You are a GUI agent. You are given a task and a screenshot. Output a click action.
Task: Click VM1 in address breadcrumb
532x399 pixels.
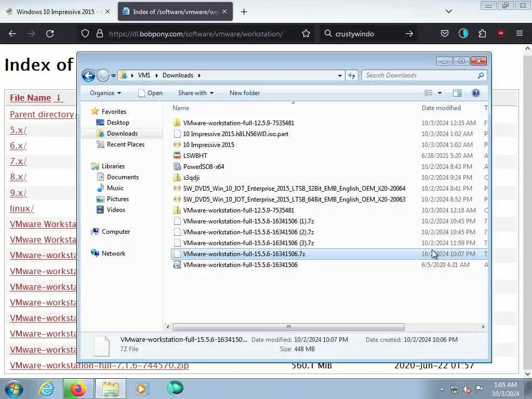(144, 75)
